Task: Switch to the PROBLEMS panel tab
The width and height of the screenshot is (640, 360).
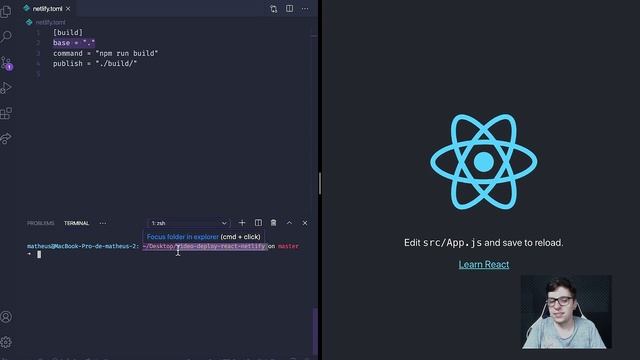Action: click(x=40, y=223)
